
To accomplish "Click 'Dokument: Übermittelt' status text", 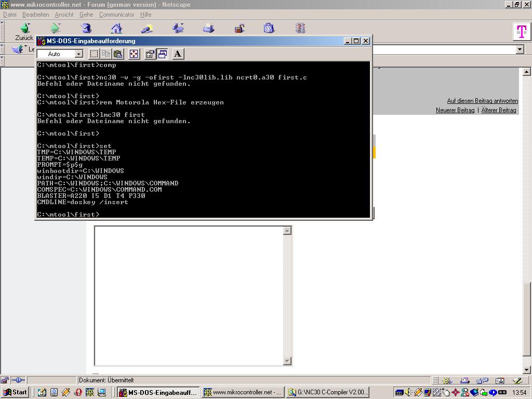I will [x=106, y=380].
